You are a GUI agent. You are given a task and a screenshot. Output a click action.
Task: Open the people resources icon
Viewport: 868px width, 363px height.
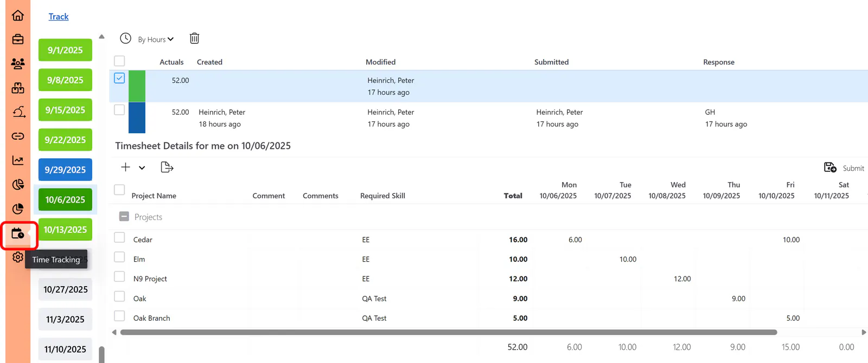point(18,63)
